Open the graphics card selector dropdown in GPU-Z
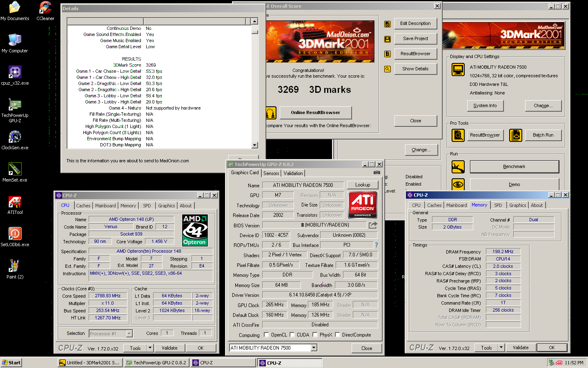The image size is (588, 368). point(314,348)
